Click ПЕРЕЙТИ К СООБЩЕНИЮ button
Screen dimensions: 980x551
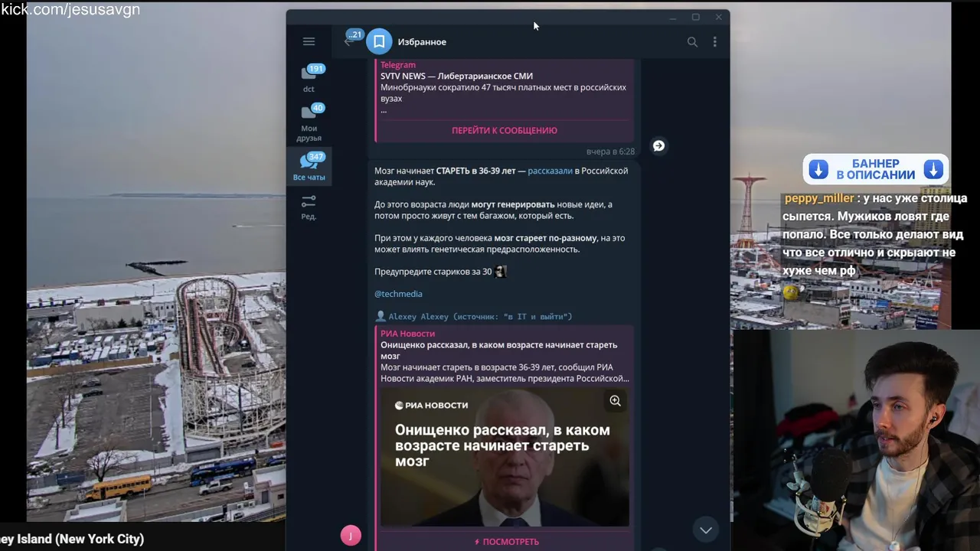(505, 130)
